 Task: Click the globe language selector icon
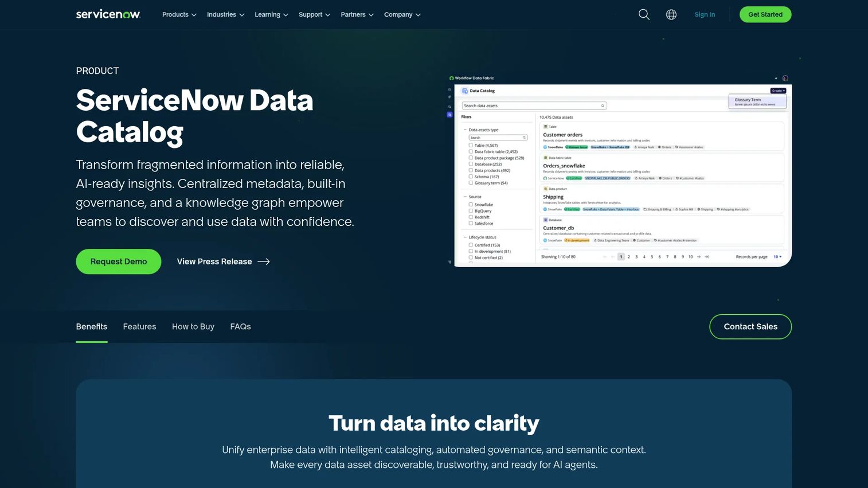[671, 14]
